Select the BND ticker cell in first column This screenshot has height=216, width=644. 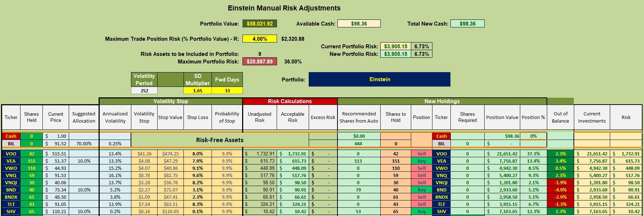[x=11, y=190]
